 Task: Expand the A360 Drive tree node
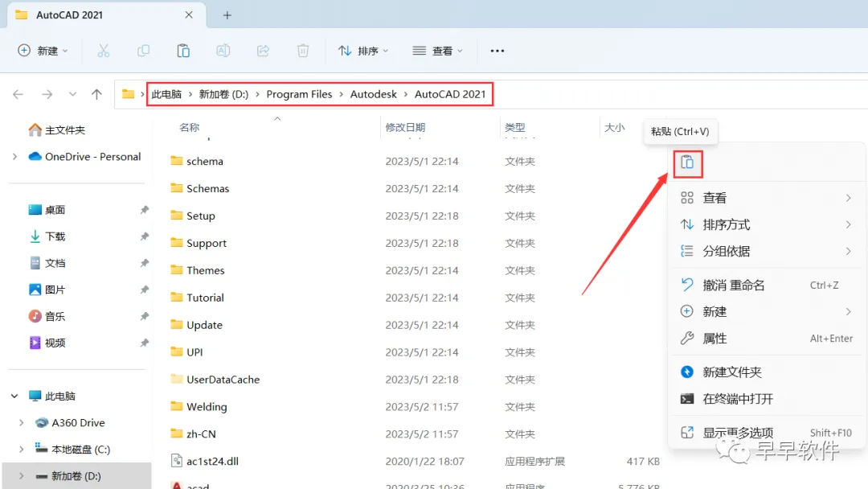tap(22, 422)
